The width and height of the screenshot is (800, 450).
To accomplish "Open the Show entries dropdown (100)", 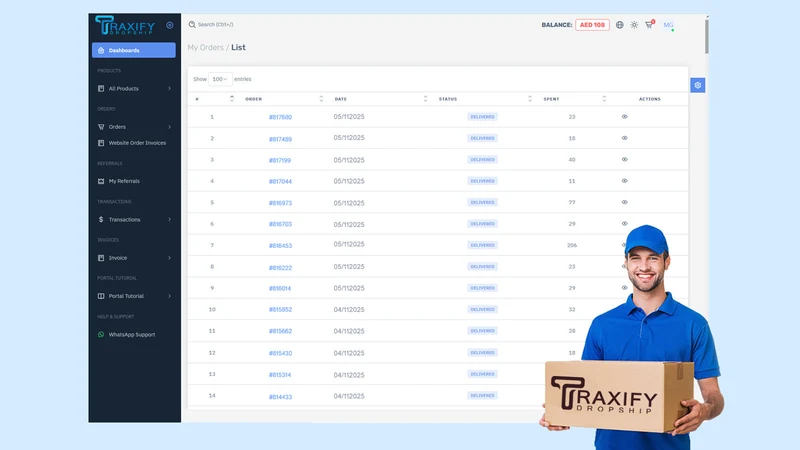I will (220, 79).
